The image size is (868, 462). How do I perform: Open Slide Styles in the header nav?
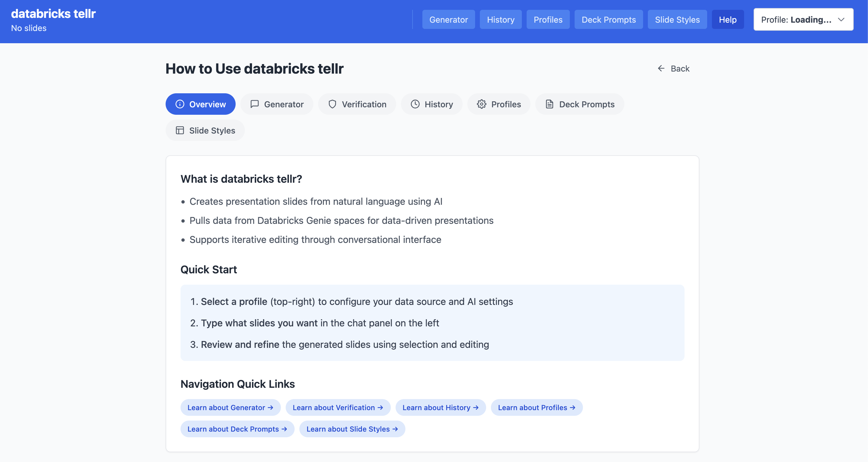677,20
